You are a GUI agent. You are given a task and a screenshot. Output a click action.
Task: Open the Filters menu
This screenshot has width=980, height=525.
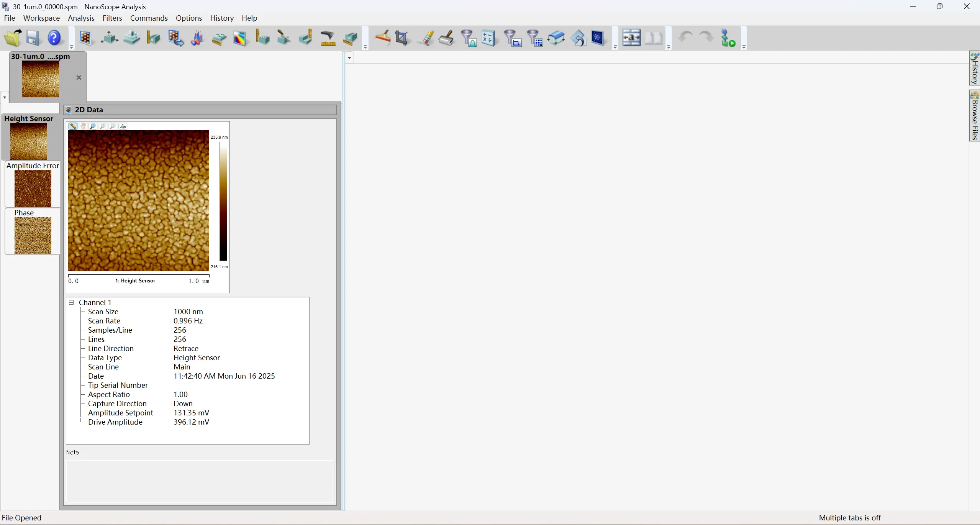click(x=112, y=18)
